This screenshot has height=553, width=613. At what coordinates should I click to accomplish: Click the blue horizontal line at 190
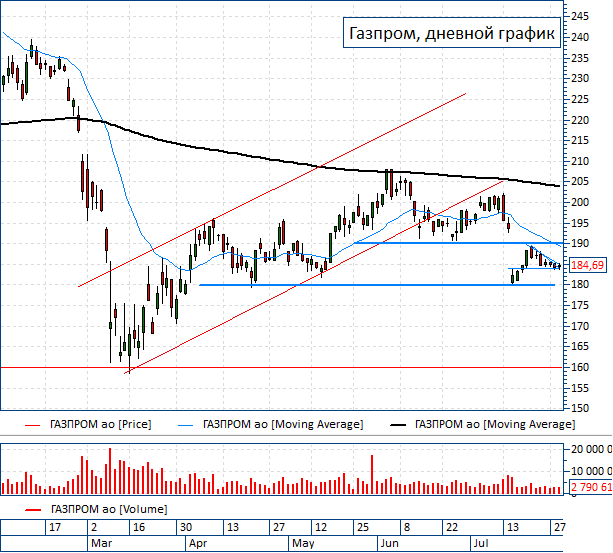(457, 243)
